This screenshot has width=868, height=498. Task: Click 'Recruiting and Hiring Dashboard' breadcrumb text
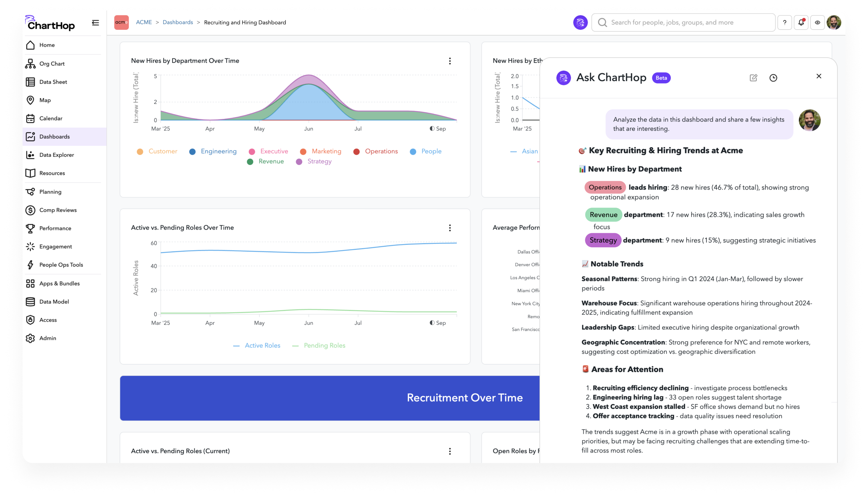(x=245, y=22)
